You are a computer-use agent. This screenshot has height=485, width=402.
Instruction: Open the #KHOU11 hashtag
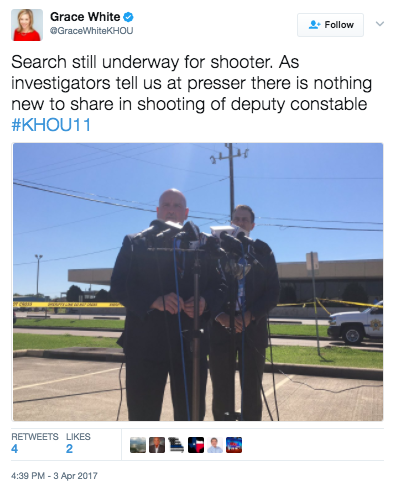51,125
